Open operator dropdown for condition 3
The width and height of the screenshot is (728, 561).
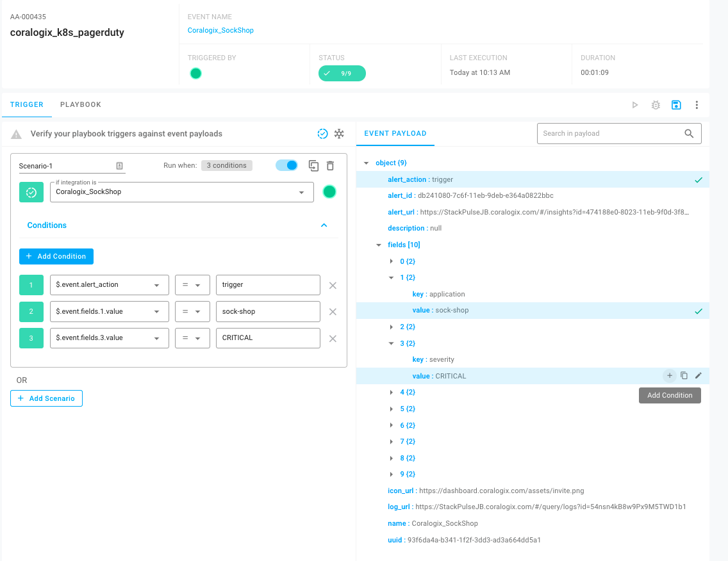click(x=192, y=337)
